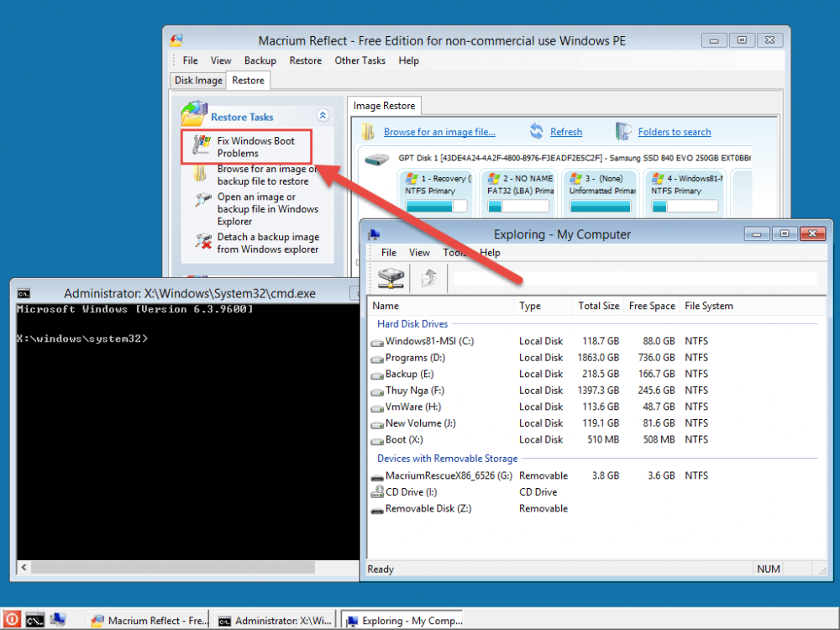The height and width of the screenshot is (630, 840).
Task: Sort drives by the Free Space column header
Action: click(x=652, y=307)
